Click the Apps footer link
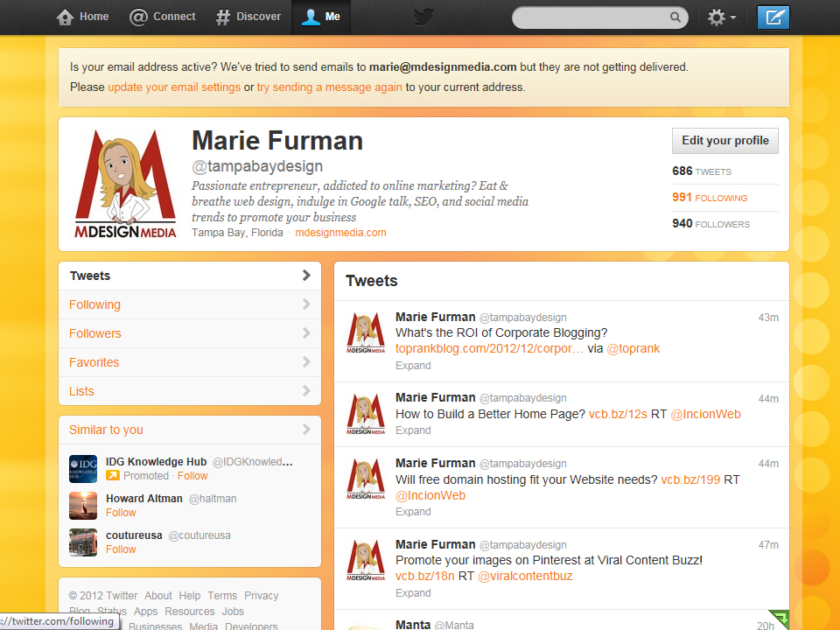840x630 pixels. click(x=146, y=612)
